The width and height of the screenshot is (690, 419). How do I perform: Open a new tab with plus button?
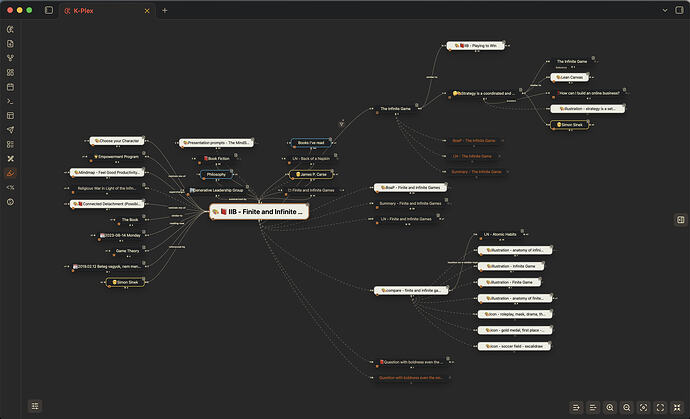[x=165, y=10]
